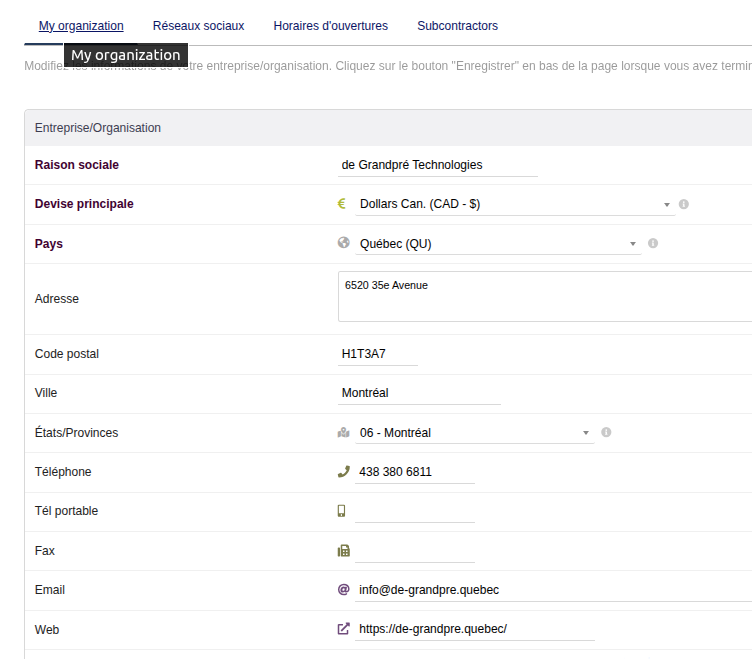Image resolution: width=752 pixels, height=659 pixels.
Task: Click the external link Web icon
Action: pos(343,629)
